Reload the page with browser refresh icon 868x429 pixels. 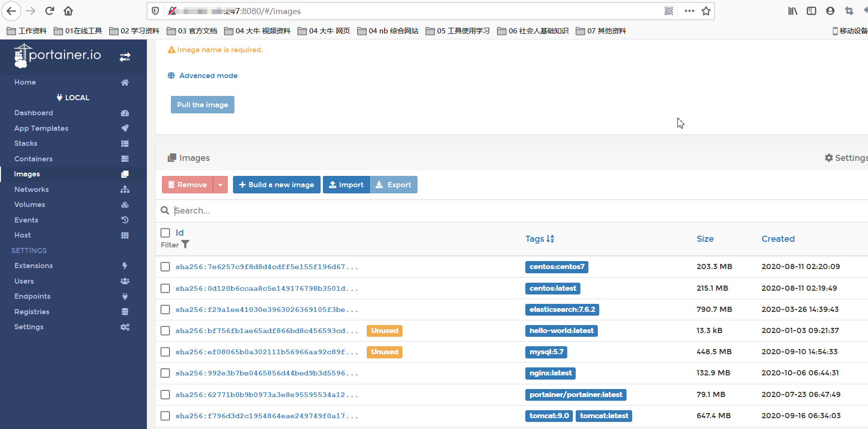coord(49,11)
